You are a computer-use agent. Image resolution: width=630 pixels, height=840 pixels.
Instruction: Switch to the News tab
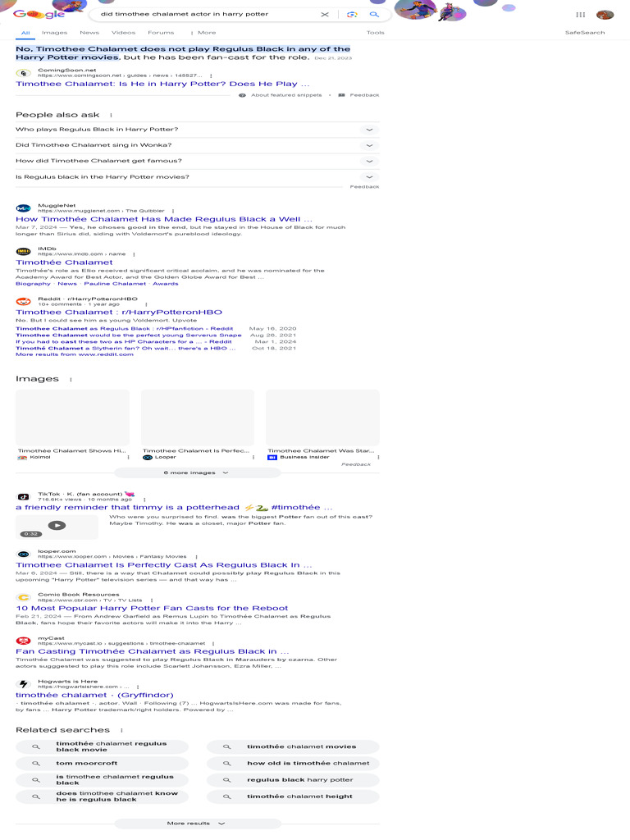click(89, 33)
